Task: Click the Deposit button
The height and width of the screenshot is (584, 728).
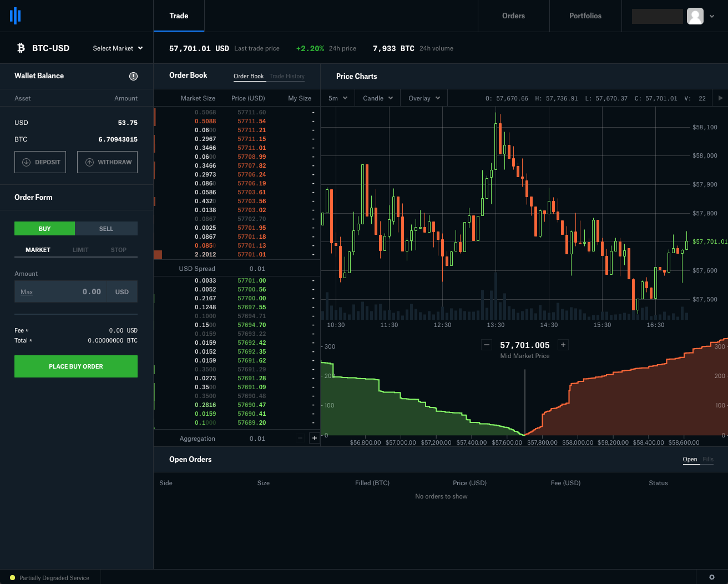Action: pos(41,162)
